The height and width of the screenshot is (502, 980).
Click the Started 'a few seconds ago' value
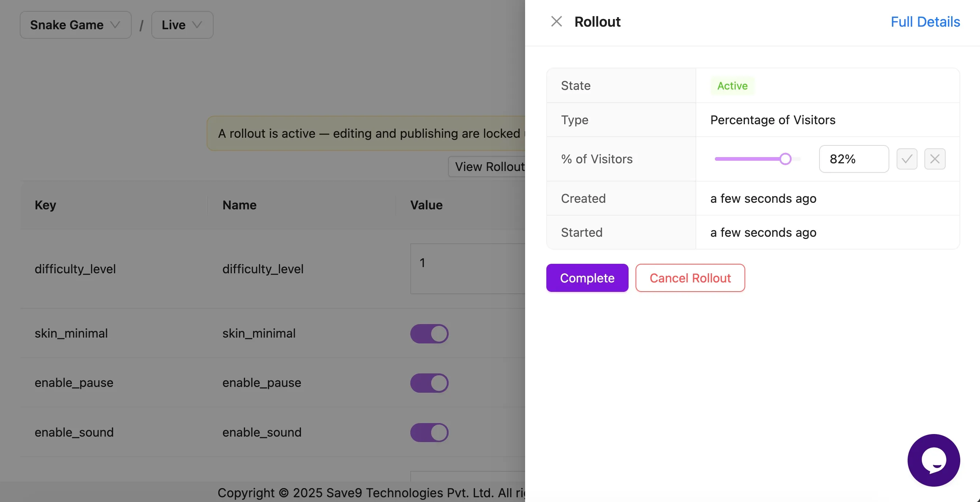[x=763, y=232]
